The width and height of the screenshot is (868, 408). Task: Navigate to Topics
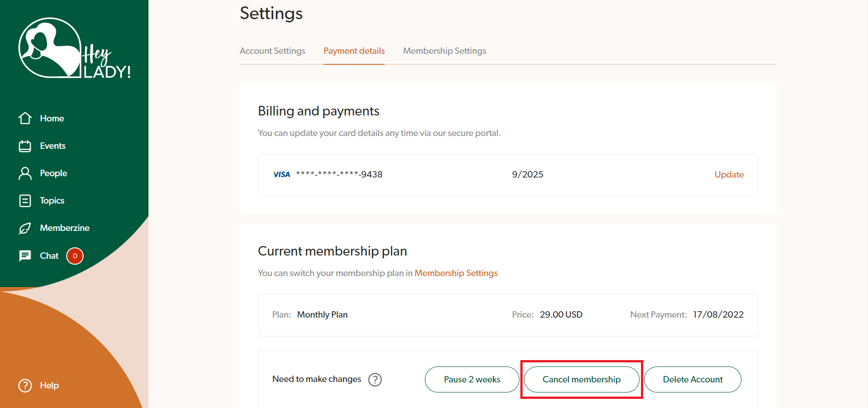[52, 200]
